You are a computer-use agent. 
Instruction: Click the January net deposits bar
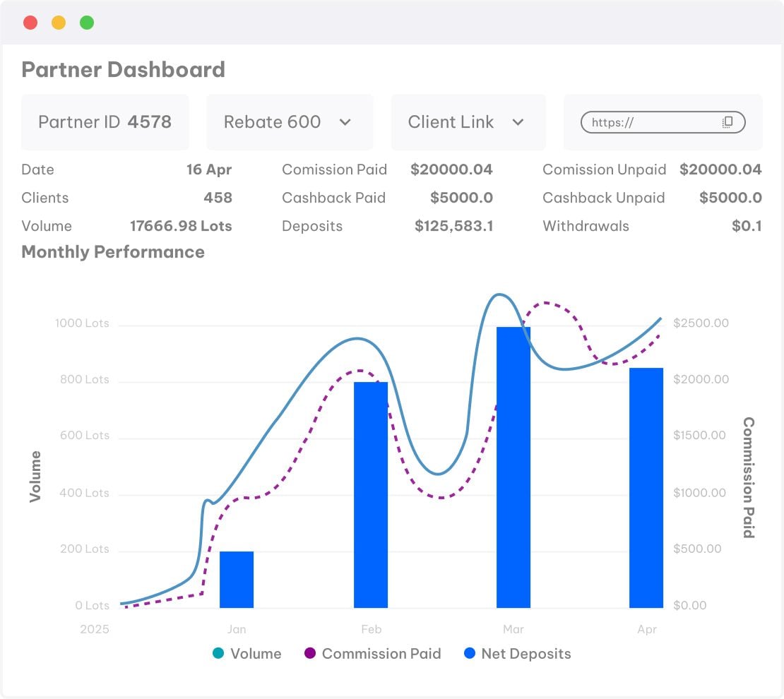pos(237,580)
